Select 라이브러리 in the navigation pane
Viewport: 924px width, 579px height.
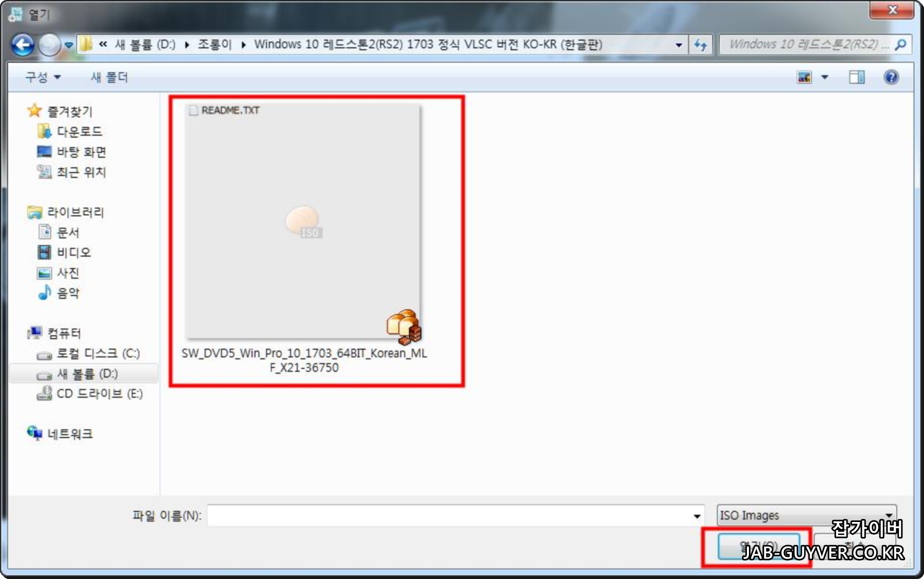[x=75, y=212]
